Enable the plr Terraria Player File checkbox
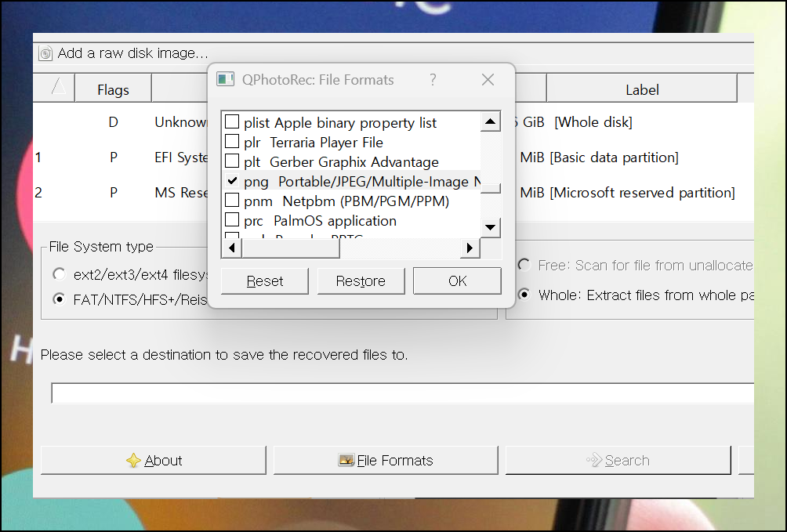Screen dimensions: 787x532 [232, 142]
